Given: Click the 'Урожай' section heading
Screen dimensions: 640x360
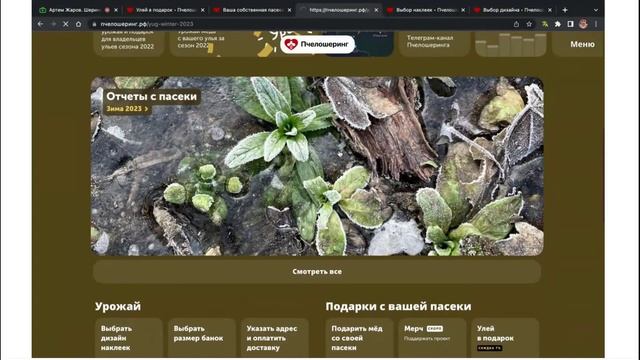Looking at the screenshot, I should point(118,306).
